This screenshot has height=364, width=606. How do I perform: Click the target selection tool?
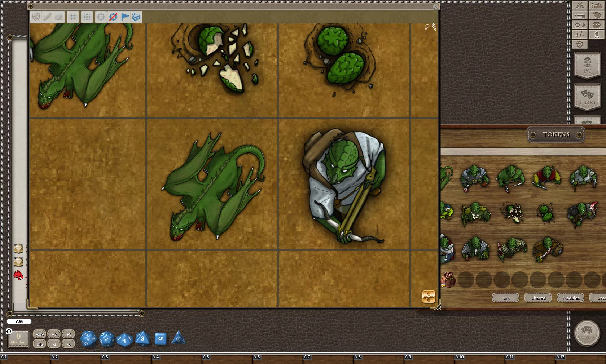[101, 17]
